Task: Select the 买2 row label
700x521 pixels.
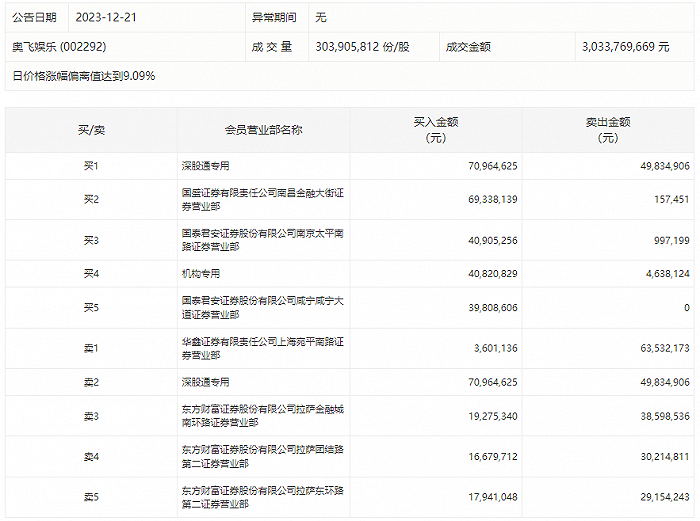Action: coord(92,200)
